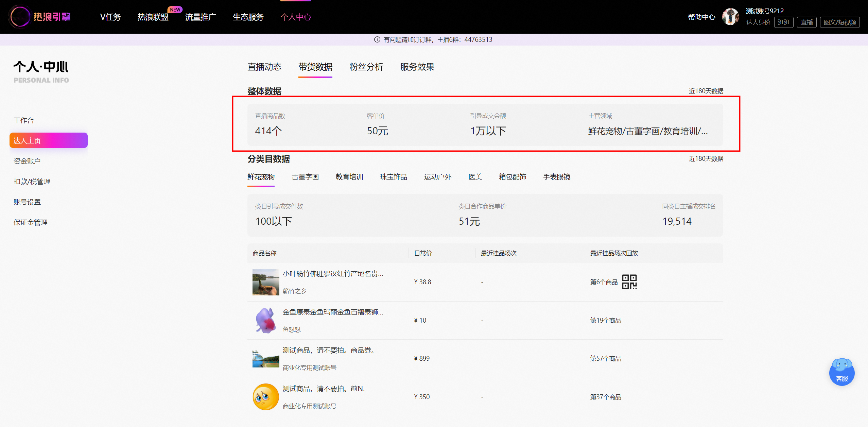
Task: Switch to the 服务效果 tab
Action: (417, 67)
